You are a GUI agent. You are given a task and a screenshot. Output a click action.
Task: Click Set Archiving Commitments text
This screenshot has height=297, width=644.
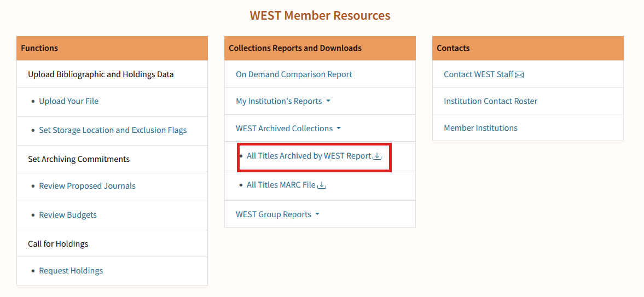click(x=79, y=159)
